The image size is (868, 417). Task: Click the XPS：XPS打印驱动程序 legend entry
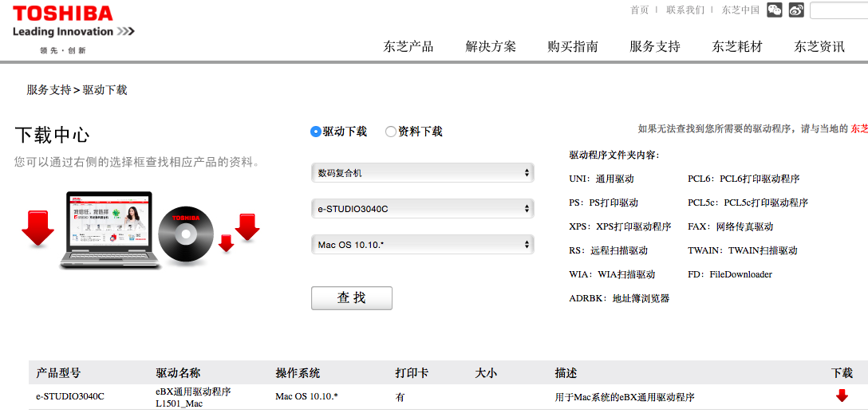coord(620,226)
